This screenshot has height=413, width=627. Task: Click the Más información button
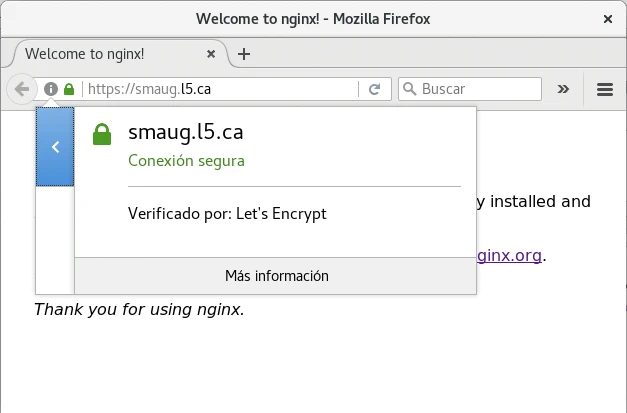276,276
